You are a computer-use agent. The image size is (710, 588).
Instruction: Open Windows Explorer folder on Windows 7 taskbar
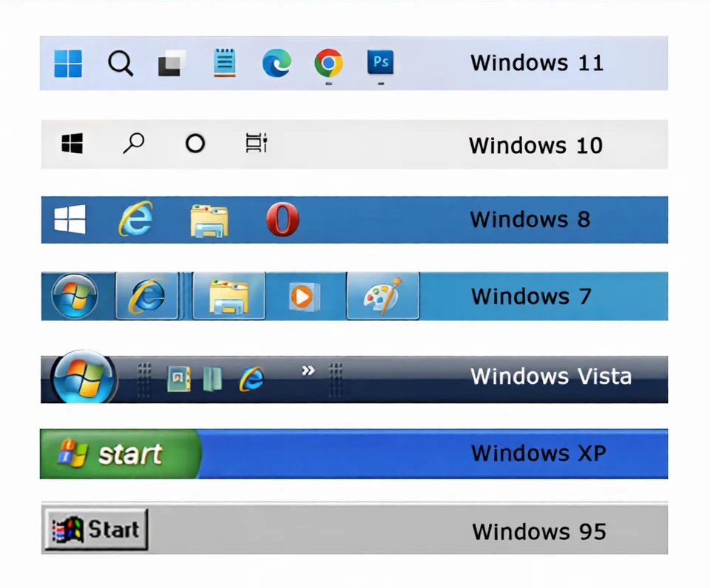pos(229,296)
